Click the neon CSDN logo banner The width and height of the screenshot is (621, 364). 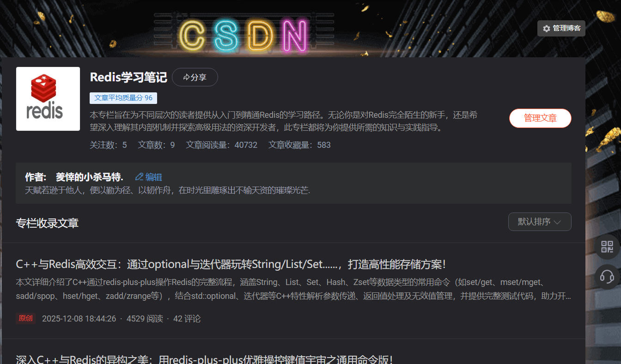tap(243, 35)
